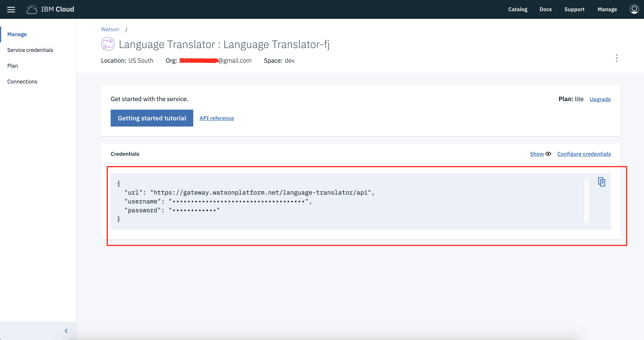This screenshot has width=644, height=340.
Task: Open the Catalog menu item
Action: (x=517, y=9)
